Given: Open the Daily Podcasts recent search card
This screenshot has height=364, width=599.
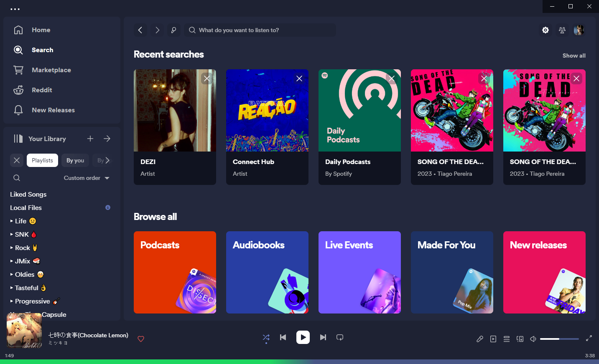Looking at the screenshot, I should coord(359,127).
